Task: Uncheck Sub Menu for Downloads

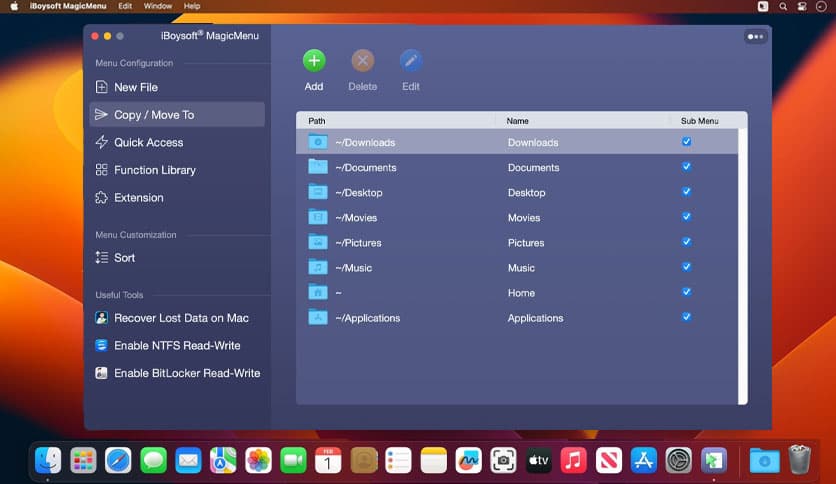Action: pyautogui.click(x=686, y=142)
